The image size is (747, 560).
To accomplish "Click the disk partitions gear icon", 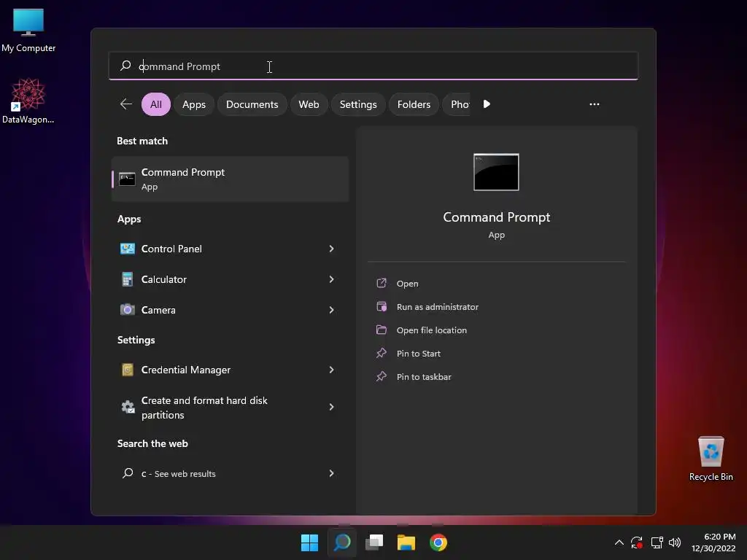I will pos(128,407).
